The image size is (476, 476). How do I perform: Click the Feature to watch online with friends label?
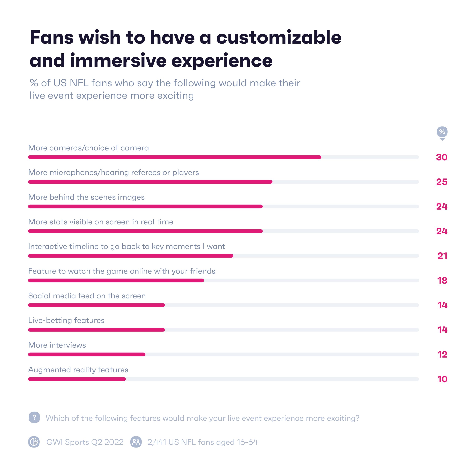click(x=122, y=271)
